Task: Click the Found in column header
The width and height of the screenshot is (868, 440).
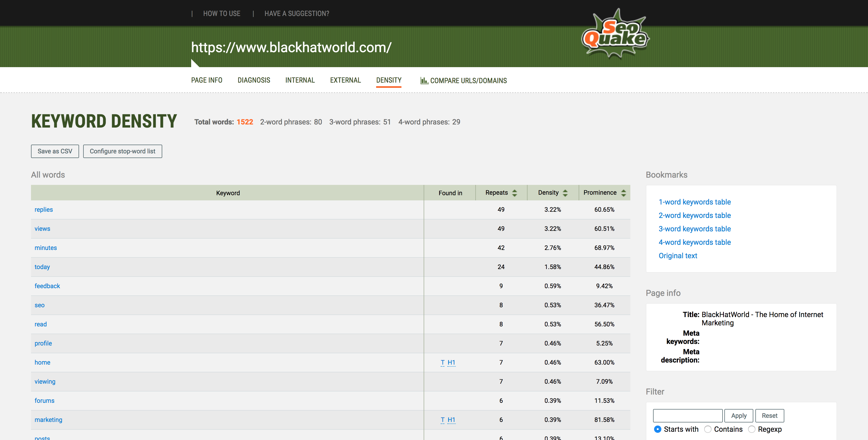Action: (x=450, y=193)
